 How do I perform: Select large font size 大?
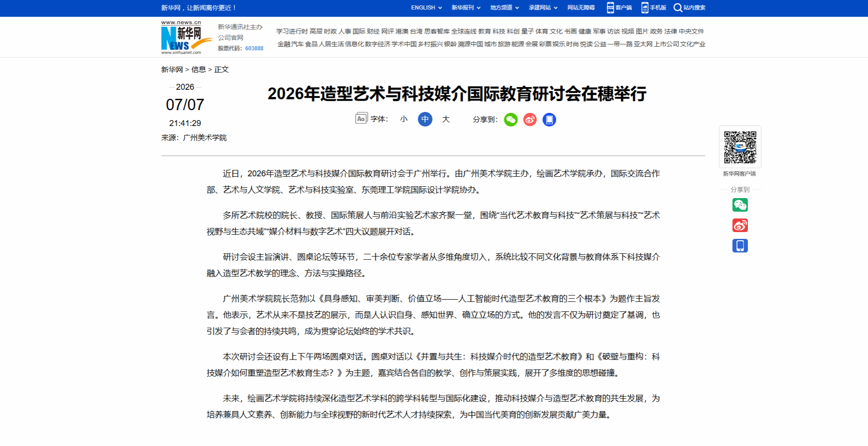(x=446, y=119)
